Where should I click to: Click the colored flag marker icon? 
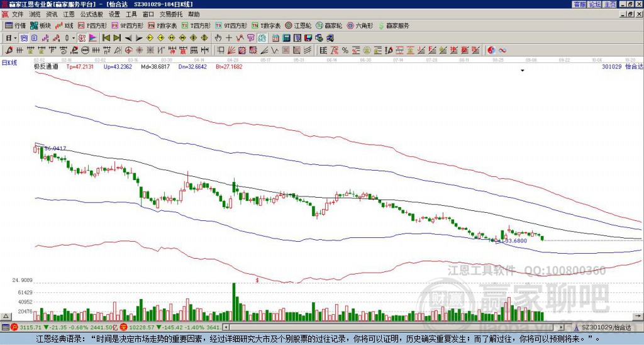pyautogui.click(x=93, y=38)
